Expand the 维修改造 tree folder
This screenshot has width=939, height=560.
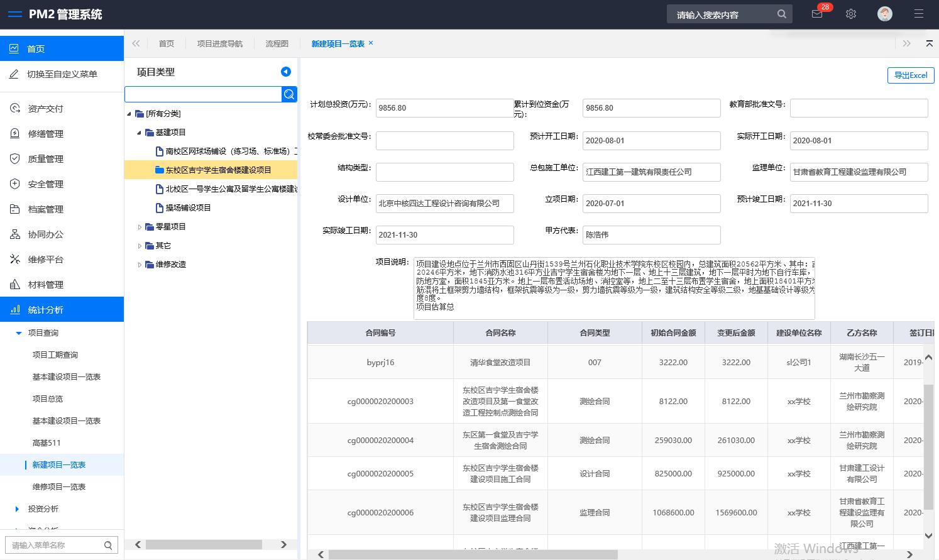(x=140, y=265)
